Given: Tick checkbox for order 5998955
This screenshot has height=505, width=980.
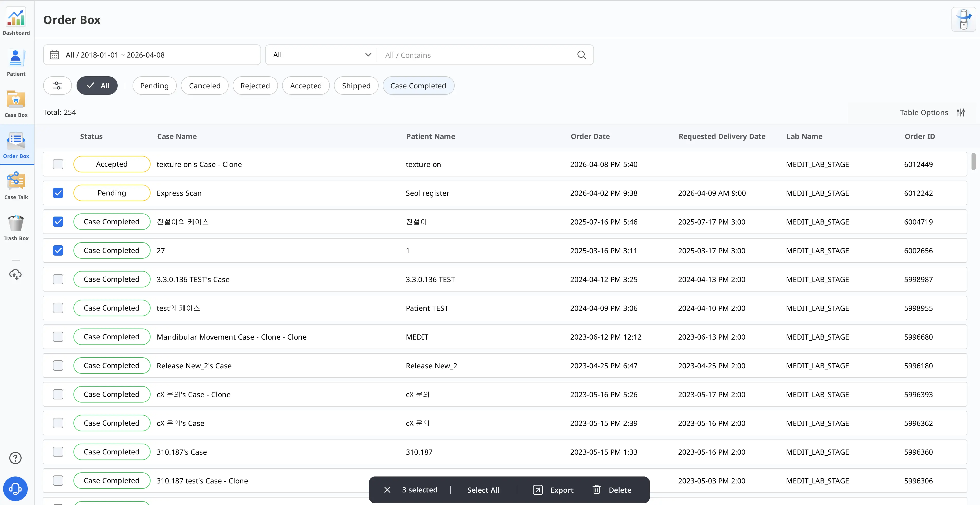Looking at the screenshot, I should click(58, 308).
